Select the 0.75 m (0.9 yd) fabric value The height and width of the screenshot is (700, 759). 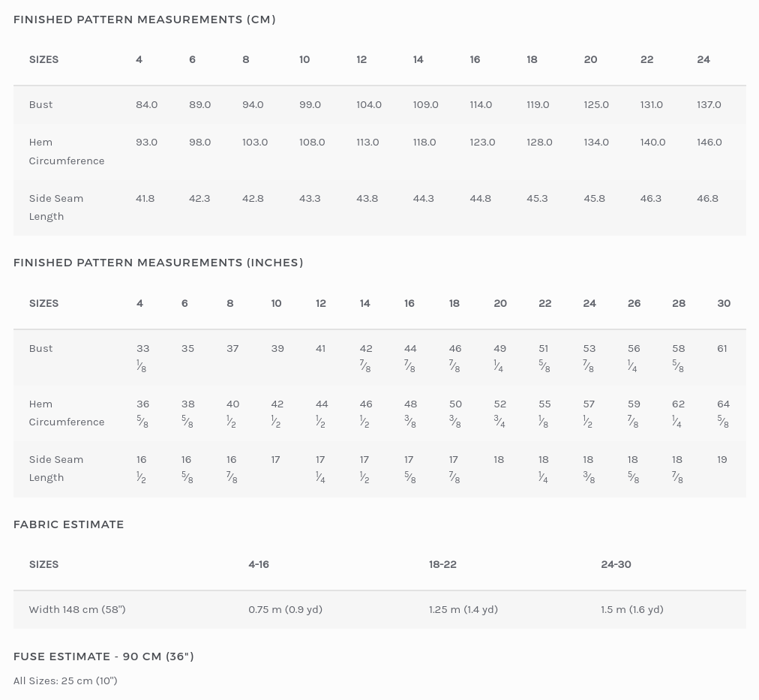(x=285, y=609)
